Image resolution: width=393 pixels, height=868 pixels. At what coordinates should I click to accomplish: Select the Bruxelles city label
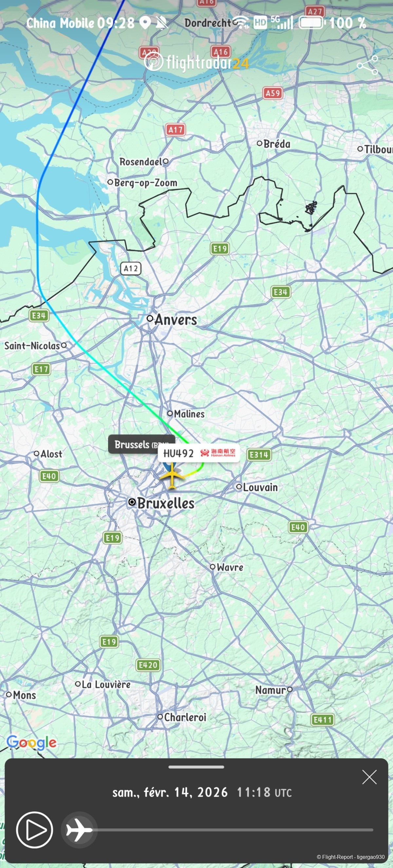166,503
